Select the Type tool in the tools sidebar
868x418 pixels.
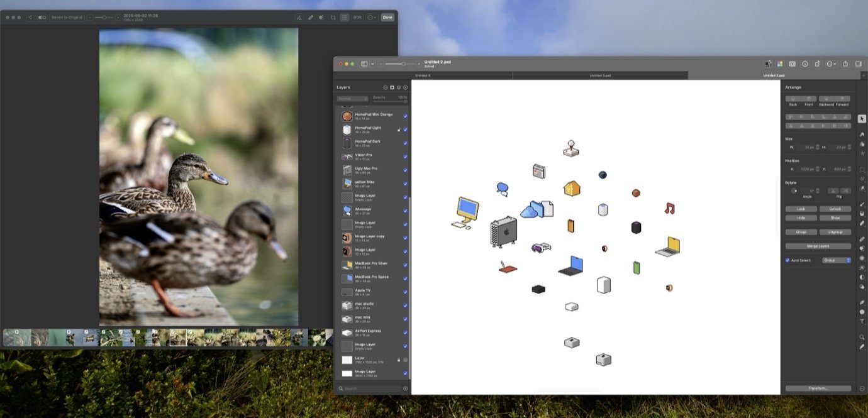click(862, 322)
